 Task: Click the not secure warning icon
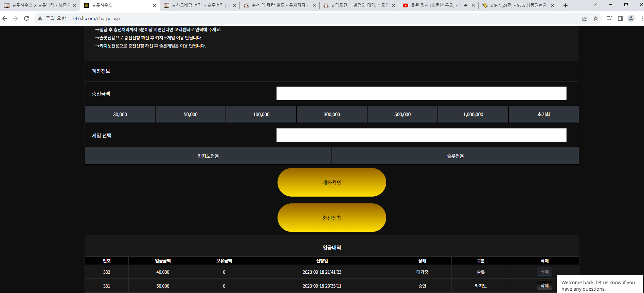coord(40,18)
